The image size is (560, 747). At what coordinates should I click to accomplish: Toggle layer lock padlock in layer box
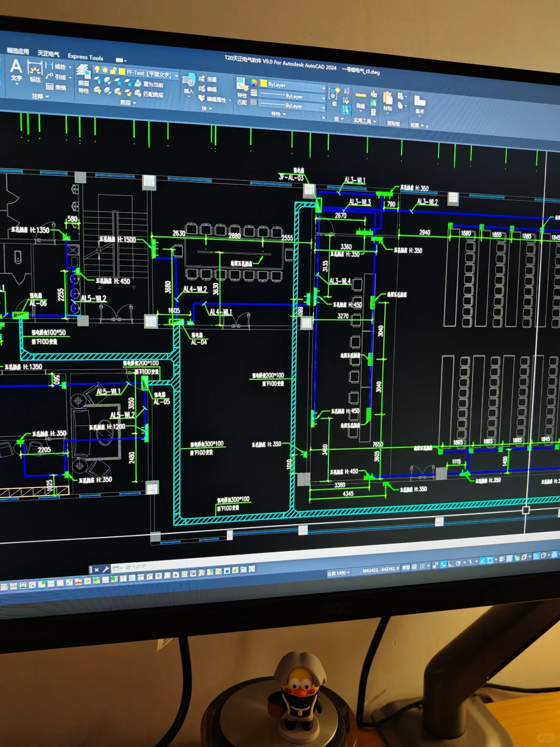coord(113,71)
